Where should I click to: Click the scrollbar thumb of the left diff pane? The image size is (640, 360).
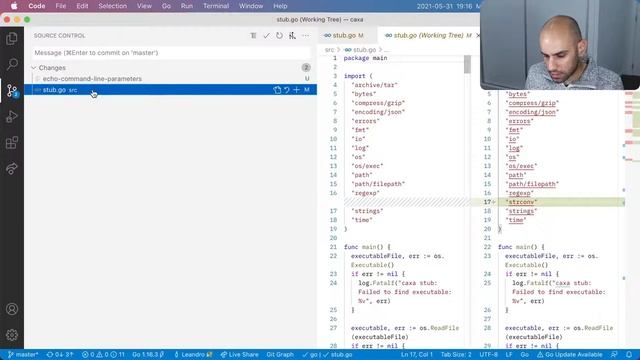[467, 64]
